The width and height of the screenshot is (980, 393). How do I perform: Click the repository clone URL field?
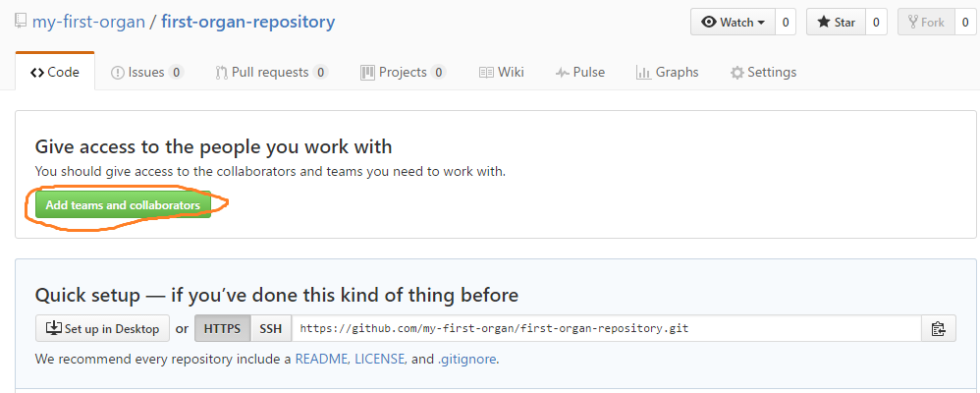(606, 328)
